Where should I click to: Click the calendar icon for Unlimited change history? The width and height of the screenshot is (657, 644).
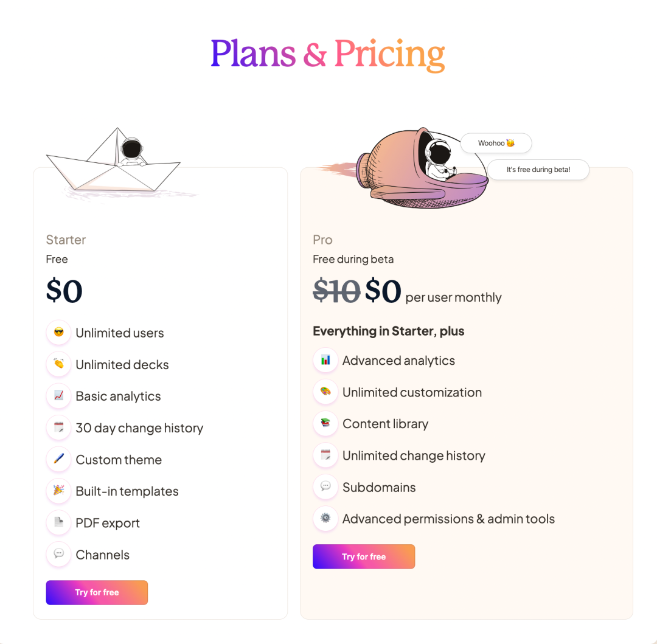[x=325, y=455]
